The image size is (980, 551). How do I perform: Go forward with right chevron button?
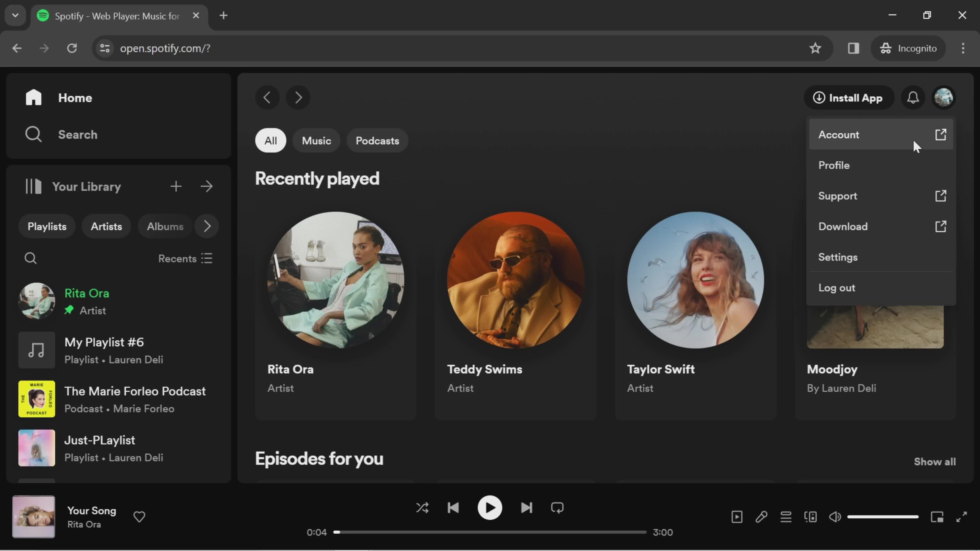[298, 98]
